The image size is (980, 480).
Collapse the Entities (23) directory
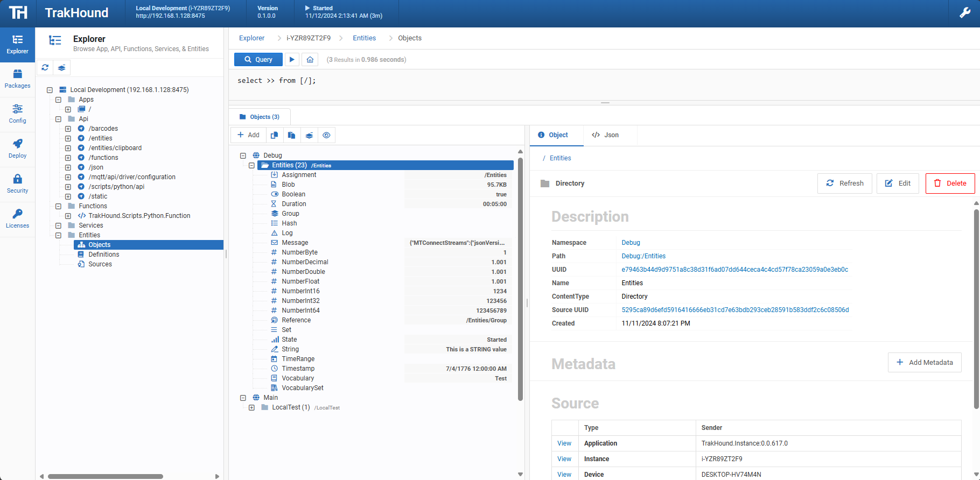pos(251,165)
